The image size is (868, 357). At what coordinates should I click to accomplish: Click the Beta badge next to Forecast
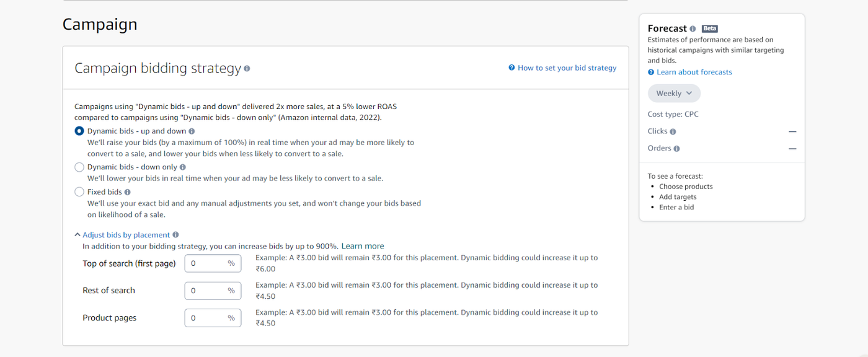coord(710,29)
